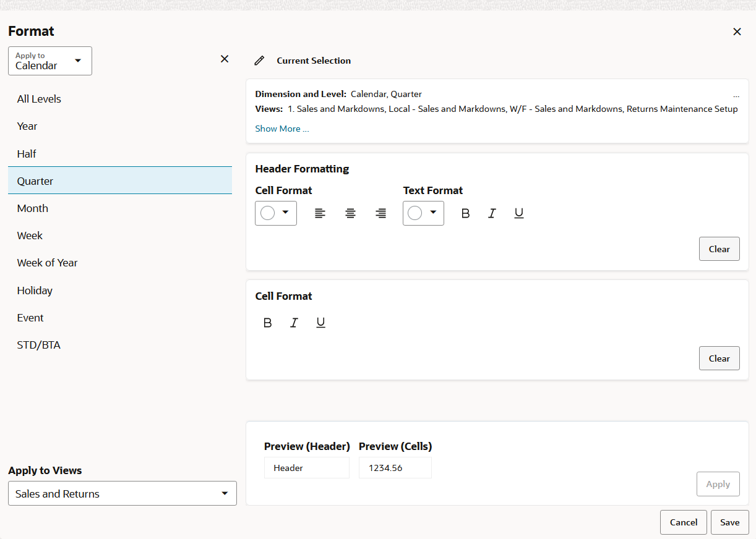Select the Quarter level
The image size is (756, 539).
pyautogui.click(x=120, y=180)
